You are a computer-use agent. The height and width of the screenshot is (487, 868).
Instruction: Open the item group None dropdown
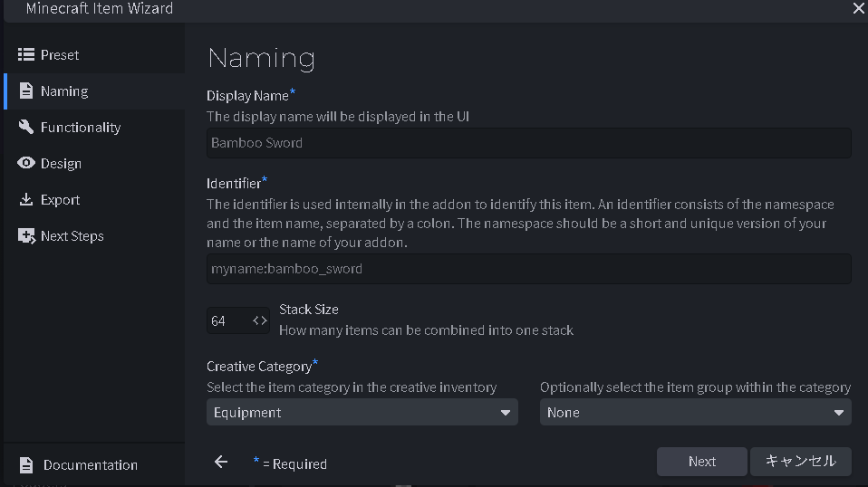(695, 413)
